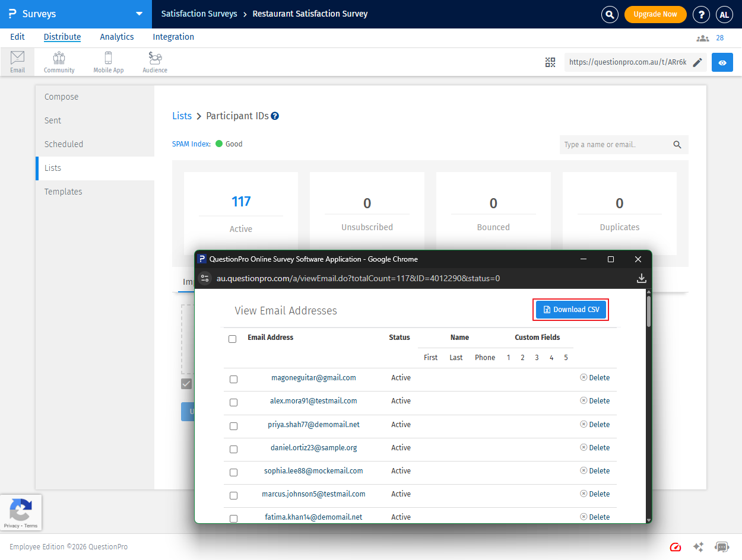Click the name or email search field
This screenshot has height=560, width=742.
point(614,145)
